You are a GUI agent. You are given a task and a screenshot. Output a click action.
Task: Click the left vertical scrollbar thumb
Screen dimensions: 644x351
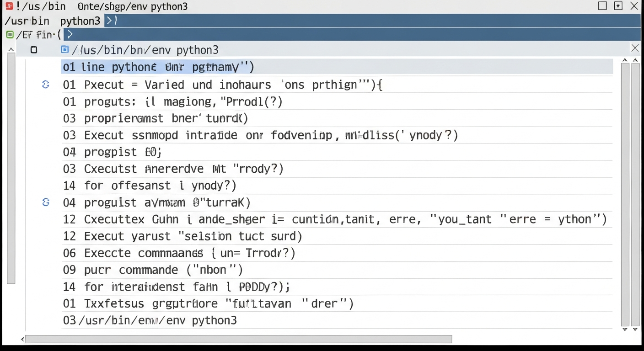(11, 169)
